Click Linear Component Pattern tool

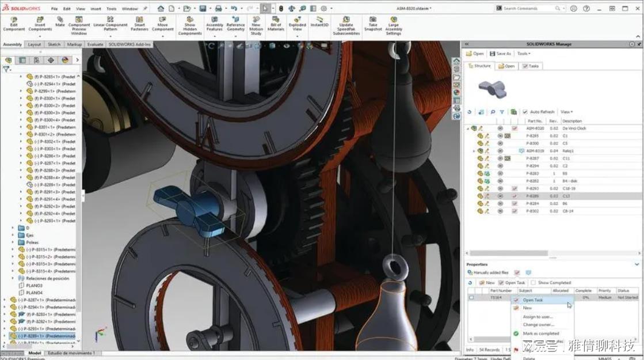point(110,24)
